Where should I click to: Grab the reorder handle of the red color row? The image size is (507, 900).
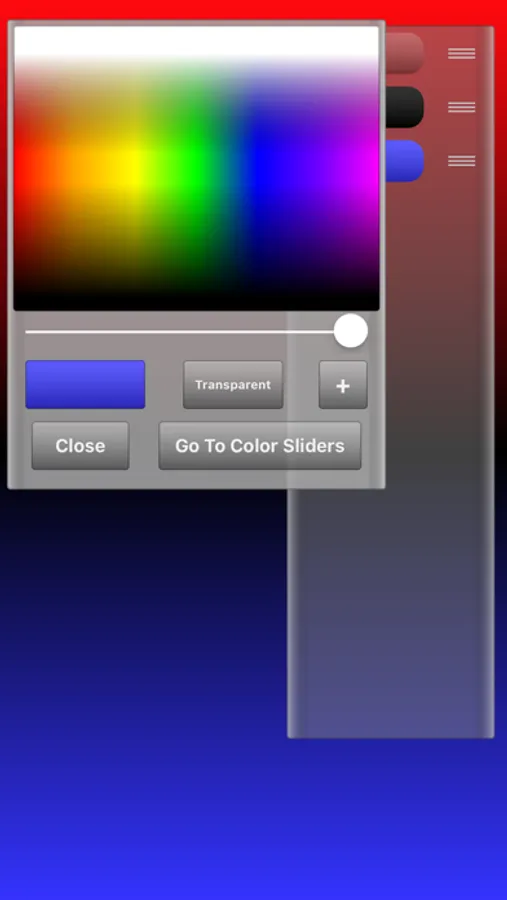[462, 53]
